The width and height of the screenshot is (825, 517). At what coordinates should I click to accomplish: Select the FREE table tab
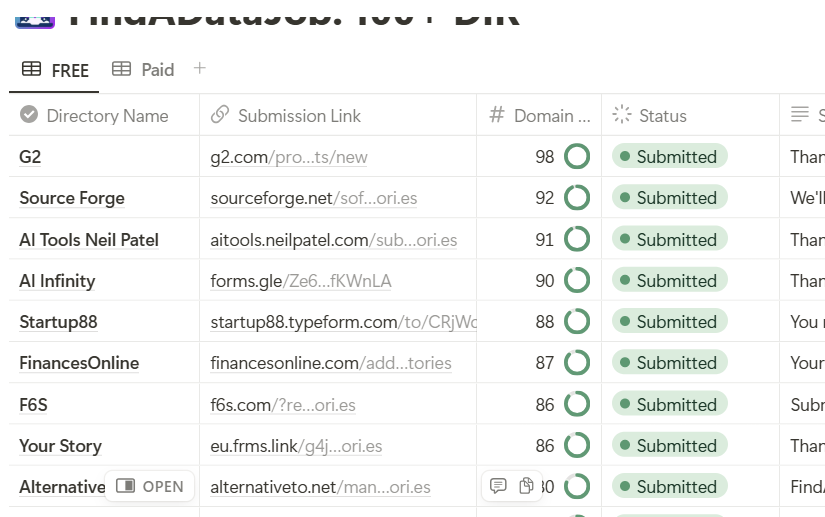point(56,70)
